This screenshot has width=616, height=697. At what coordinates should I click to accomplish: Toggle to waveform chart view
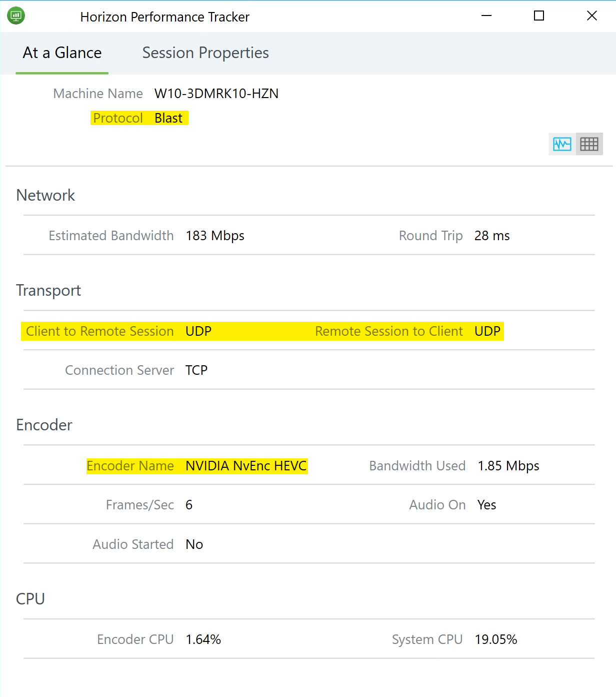point(561,144)
